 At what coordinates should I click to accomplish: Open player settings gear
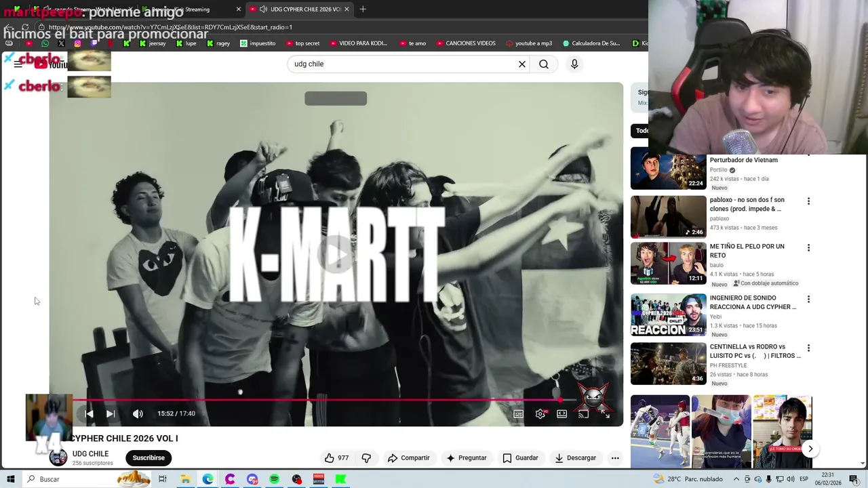[x=540, y=413]
